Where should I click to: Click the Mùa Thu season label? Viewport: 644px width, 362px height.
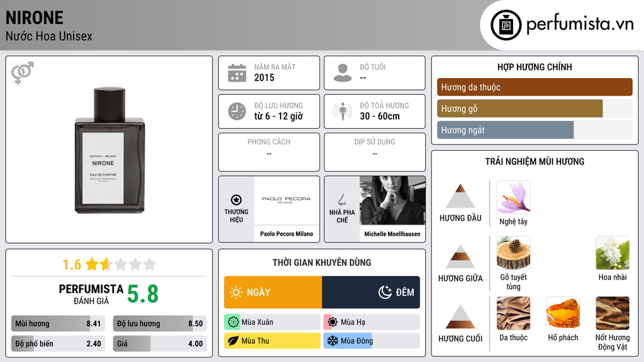pos(255,341)
